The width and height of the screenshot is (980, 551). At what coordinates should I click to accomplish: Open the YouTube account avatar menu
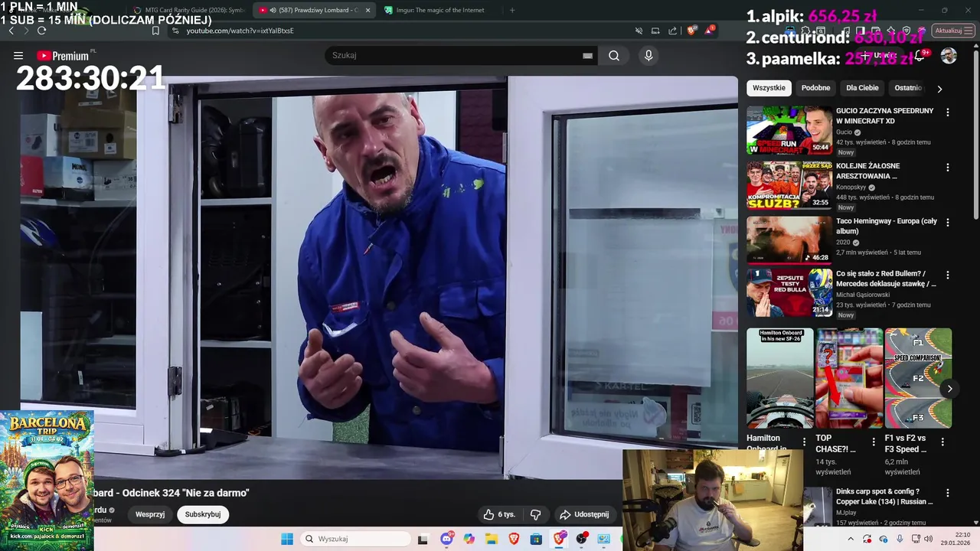point(949,55)
